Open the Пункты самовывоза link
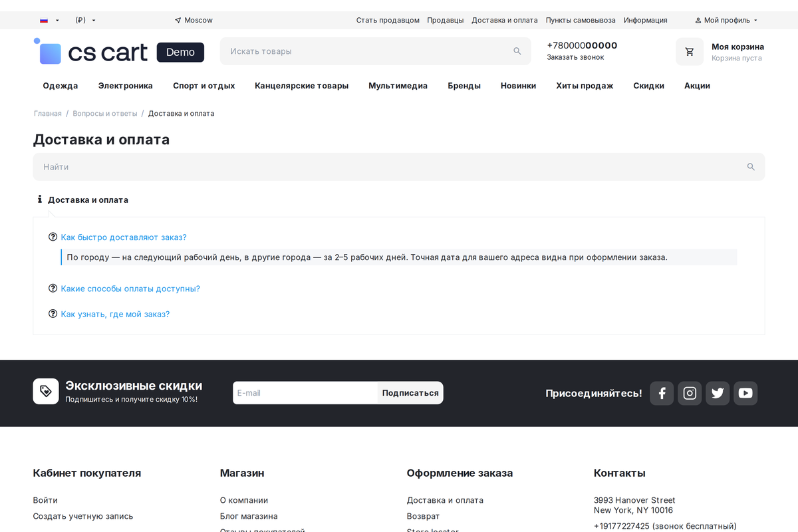The width and height of the screenshot is (798, 532). click(x=581, y=20)
